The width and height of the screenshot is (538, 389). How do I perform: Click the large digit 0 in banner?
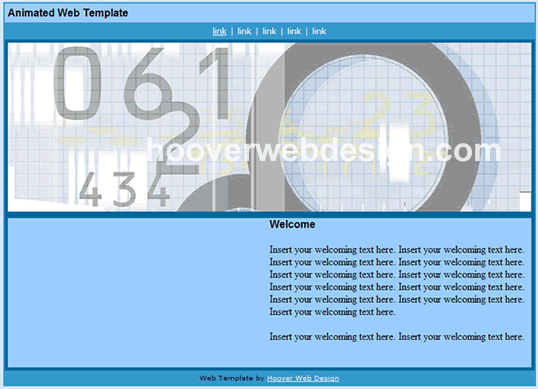(77, 83)
